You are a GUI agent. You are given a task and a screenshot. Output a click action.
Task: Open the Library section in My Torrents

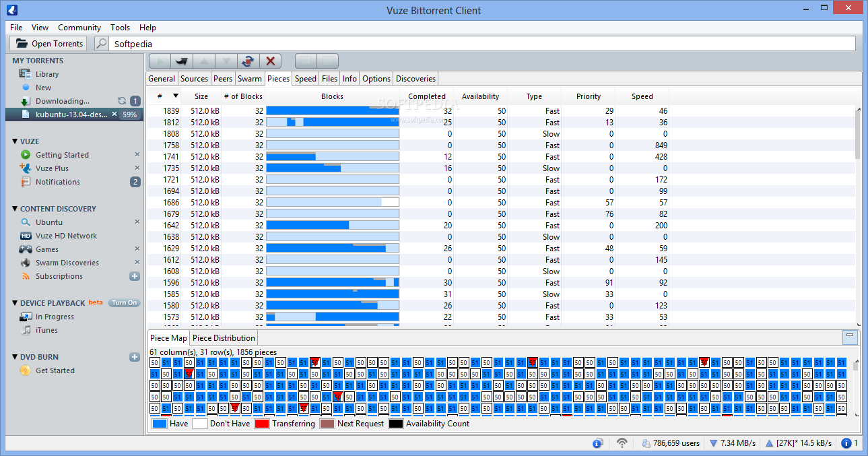pyautogui.click(x=46, y=74)
